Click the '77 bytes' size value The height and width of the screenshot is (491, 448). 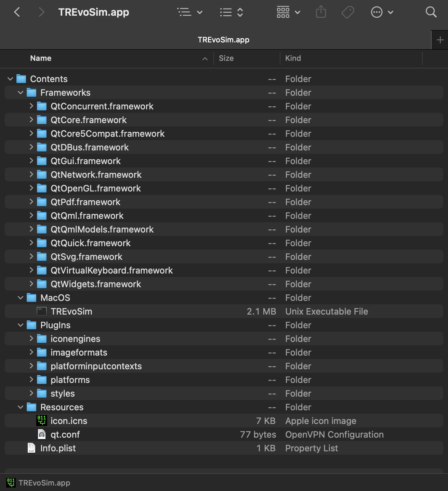(258, 435)
